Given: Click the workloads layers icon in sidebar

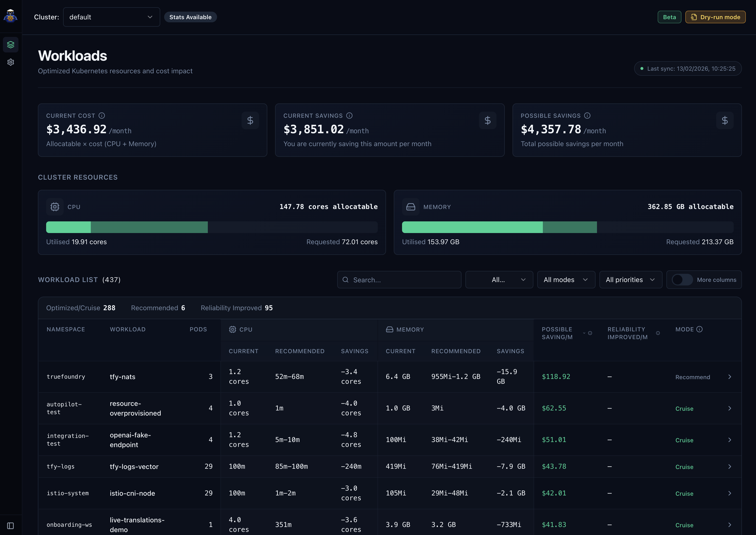Looking at the screenshot, I should click(10, 44).
